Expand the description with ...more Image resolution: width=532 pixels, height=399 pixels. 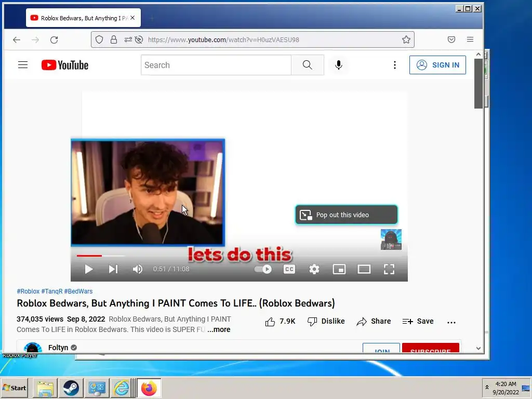pyautogui.click(x=219, y=329)
